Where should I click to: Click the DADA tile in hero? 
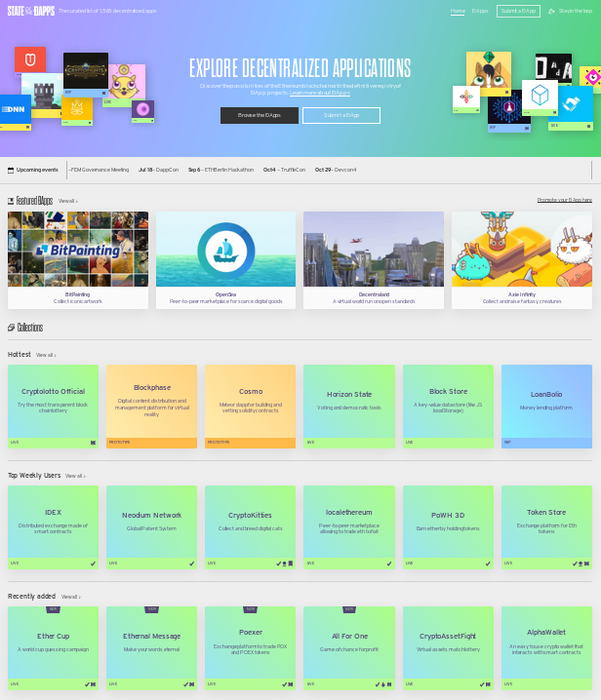point(553,69)
